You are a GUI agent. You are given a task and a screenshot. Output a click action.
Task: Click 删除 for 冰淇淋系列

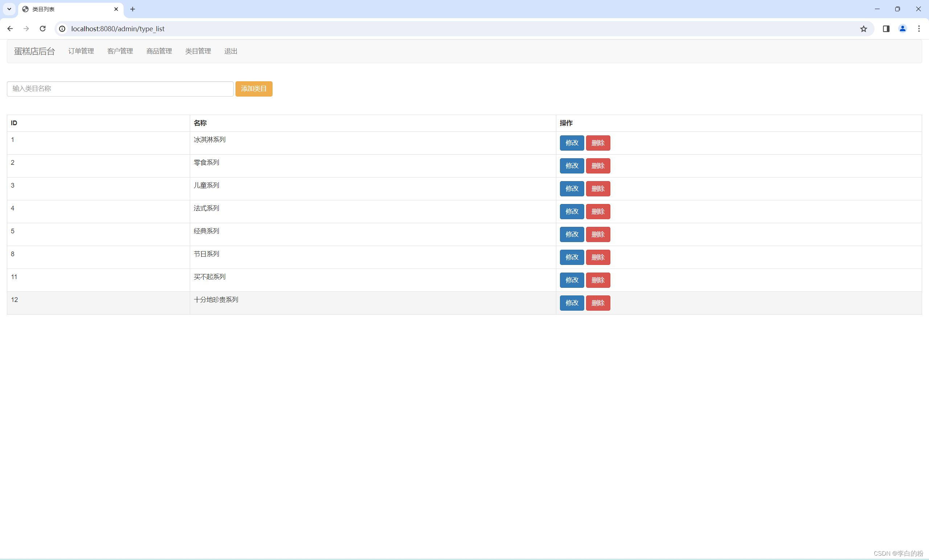click(598, 143)
